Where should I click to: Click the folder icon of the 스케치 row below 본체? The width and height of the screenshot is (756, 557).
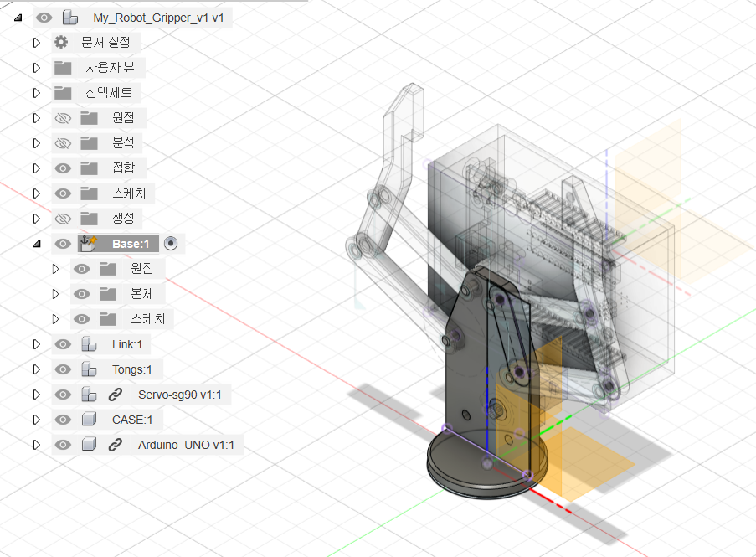(x=107, y=318)
